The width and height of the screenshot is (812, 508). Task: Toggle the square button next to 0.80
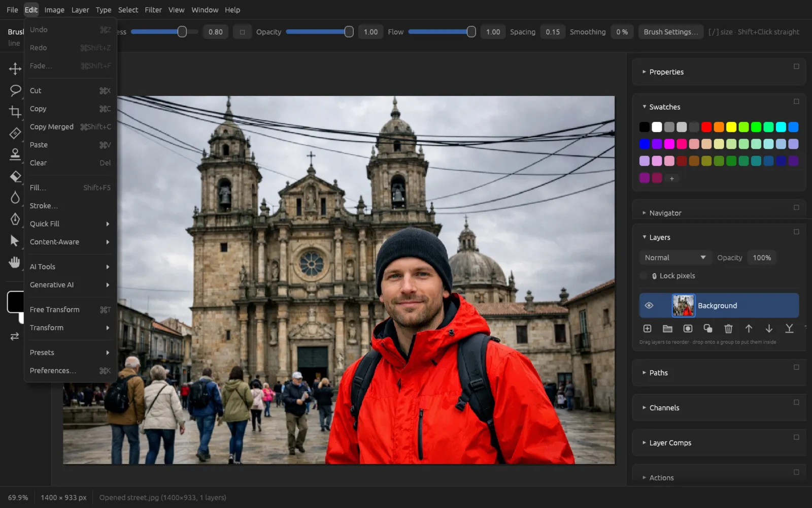click(243, 32)
